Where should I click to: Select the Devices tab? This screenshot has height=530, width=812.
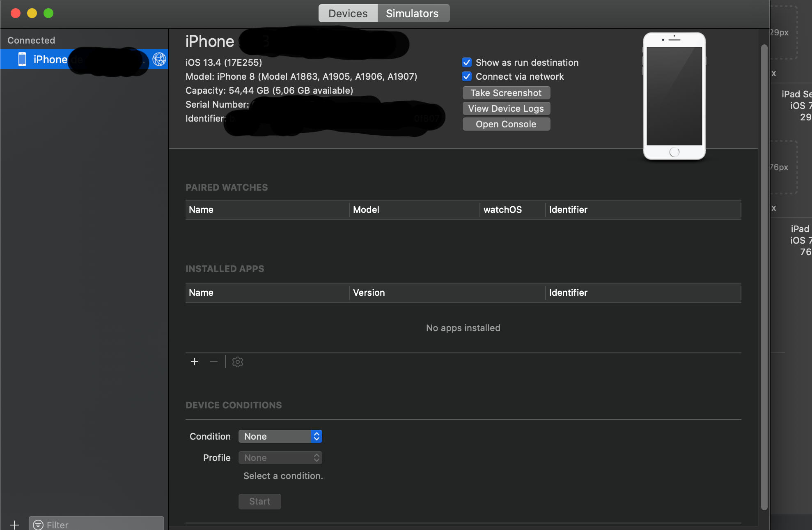[348, 13]
